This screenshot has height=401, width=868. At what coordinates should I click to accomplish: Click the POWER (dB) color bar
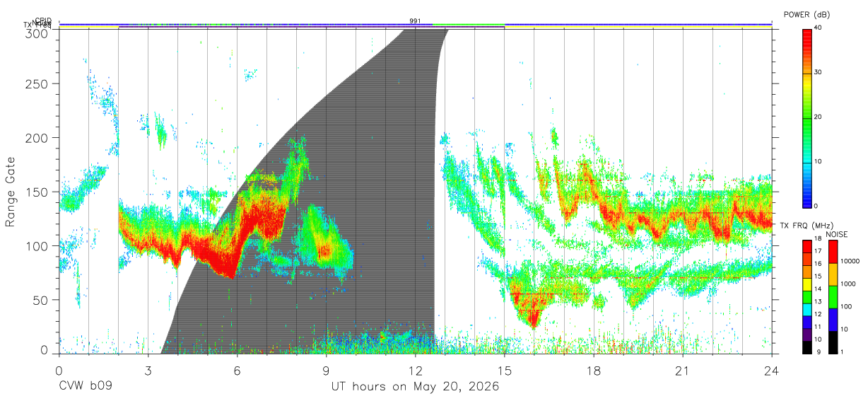coord(807,117)
